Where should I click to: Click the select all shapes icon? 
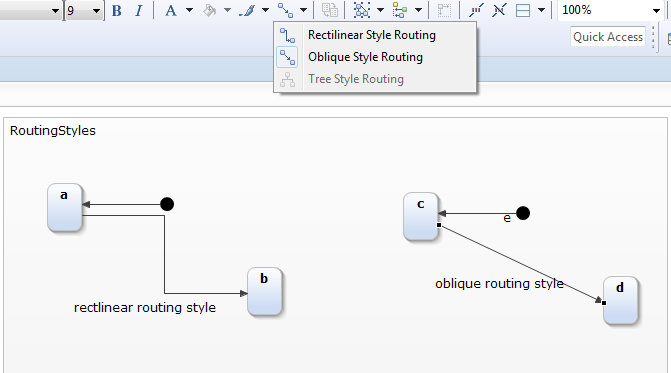click(x=362, y=10)
